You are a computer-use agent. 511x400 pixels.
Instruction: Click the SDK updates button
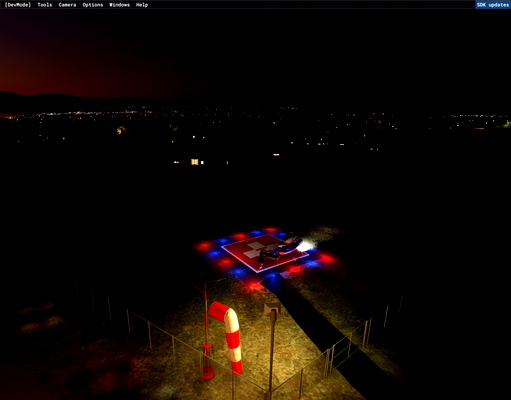(493, 5)
